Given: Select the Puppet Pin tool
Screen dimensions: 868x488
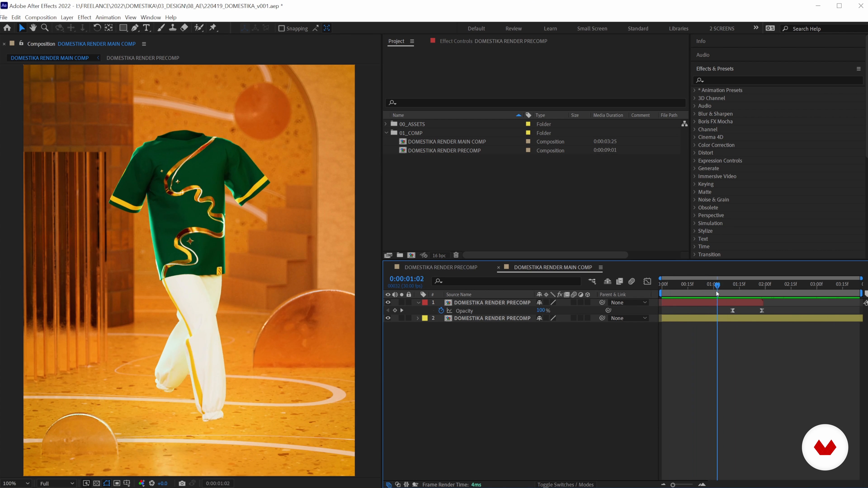Looking at the screenshot, I should (213, 28).
